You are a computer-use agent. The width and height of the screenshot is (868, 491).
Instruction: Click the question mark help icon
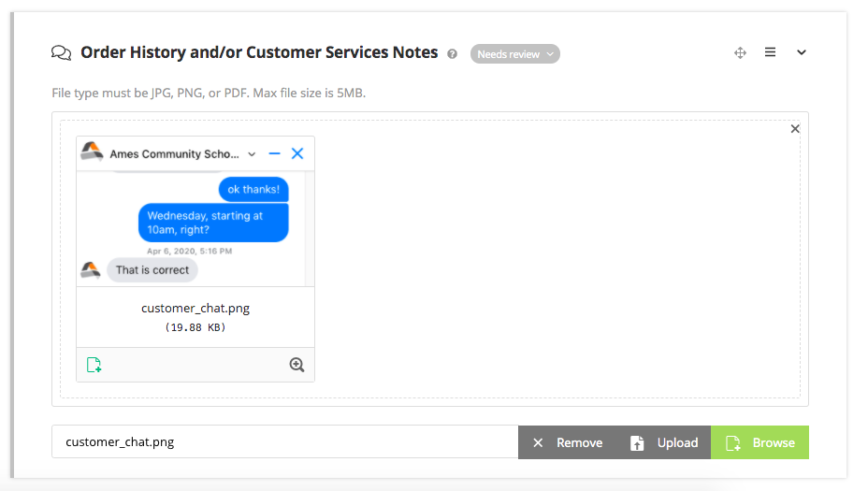[x=453, y=54]
